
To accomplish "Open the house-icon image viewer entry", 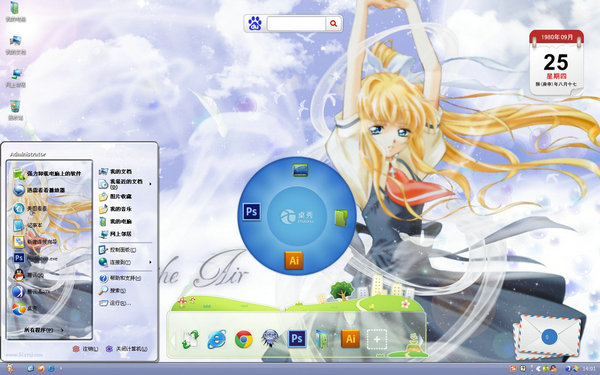I will [30, 209].
